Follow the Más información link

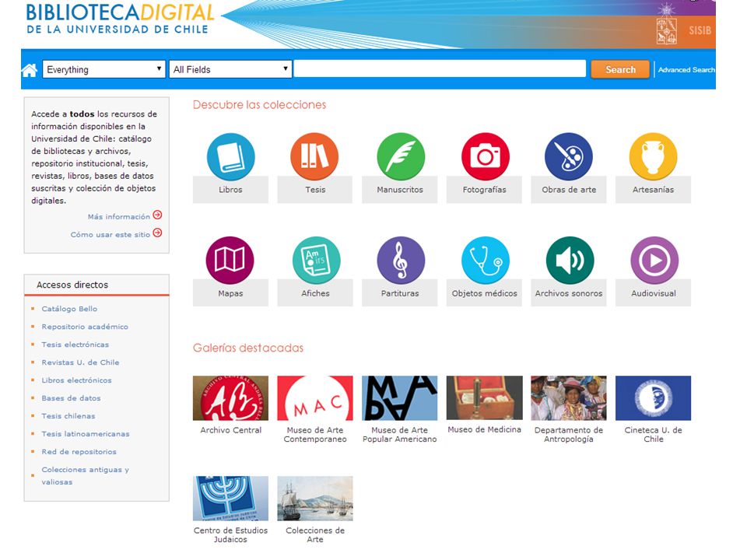118,217
